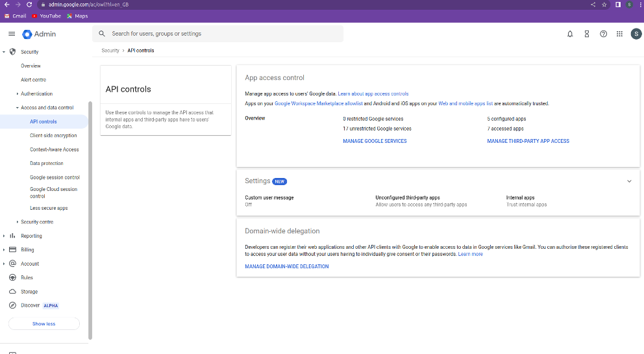This screenshot has width=644, height=354.
Task: Open the main hamburger menu
Action: click(12, 34)
